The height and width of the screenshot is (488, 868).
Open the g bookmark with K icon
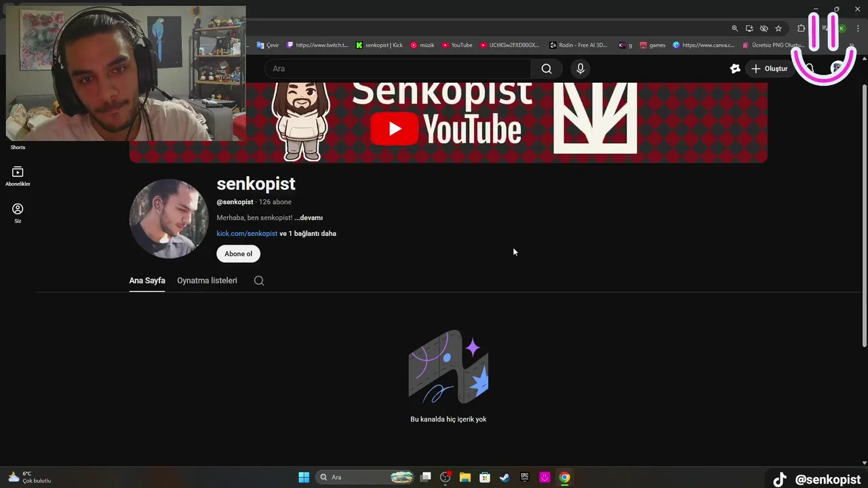(625, 45)
